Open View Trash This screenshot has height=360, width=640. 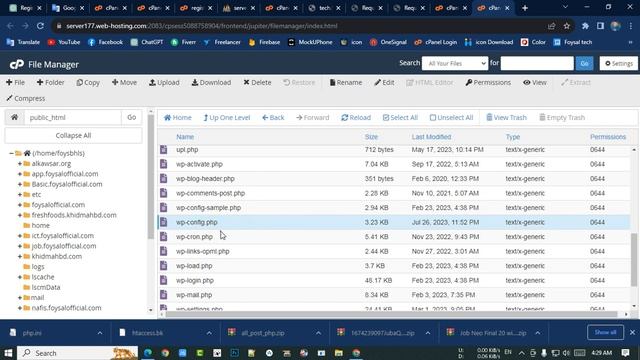(506, 118)
